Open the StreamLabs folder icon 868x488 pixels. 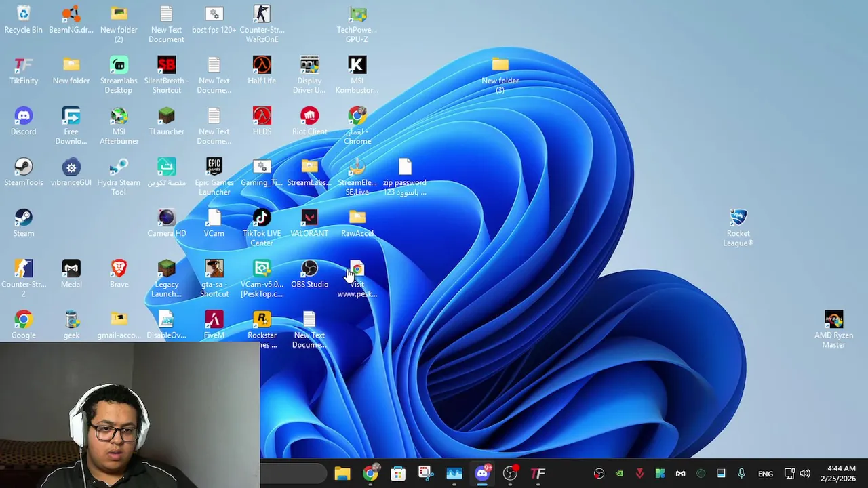309,172
